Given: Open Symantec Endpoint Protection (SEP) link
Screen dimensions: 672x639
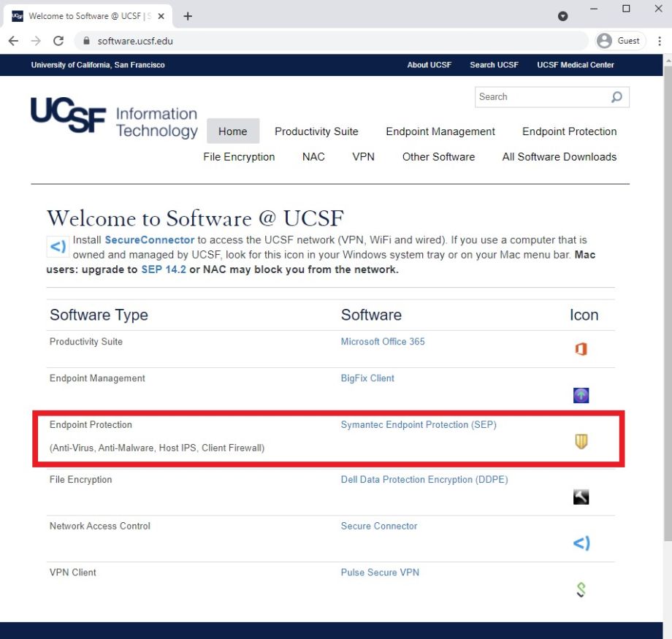Looking at the screenshot, I should coord(419,425).
